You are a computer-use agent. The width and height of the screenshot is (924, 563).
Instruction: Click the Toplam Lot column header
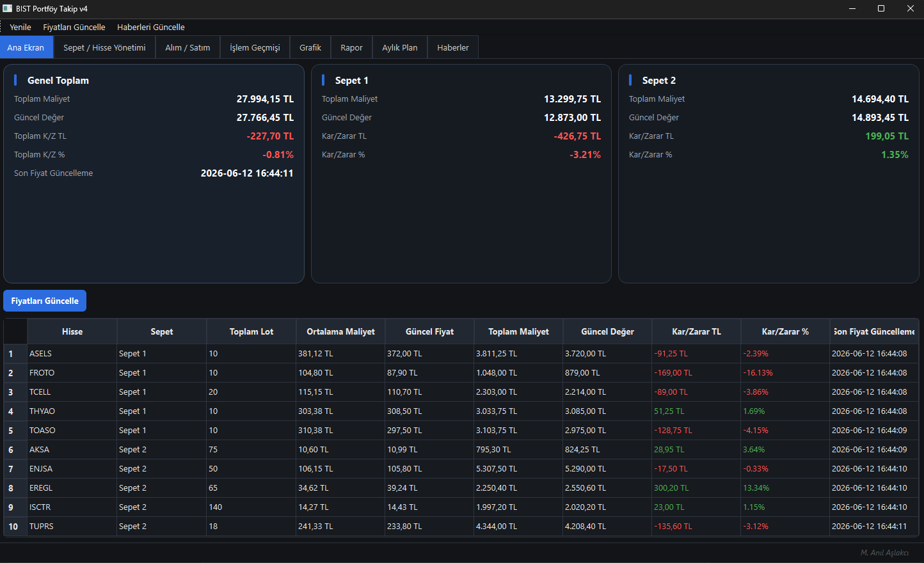point(251,331)
